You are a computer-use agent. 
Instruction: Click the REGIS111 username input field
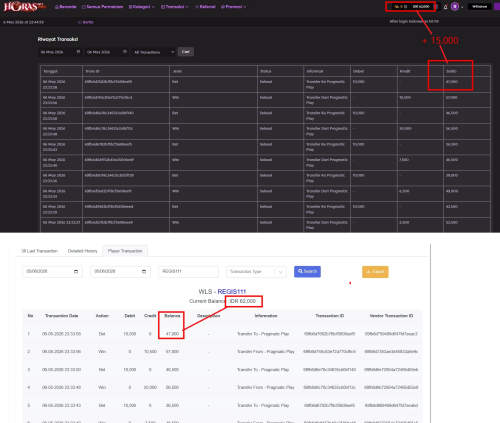pos(188,271)
